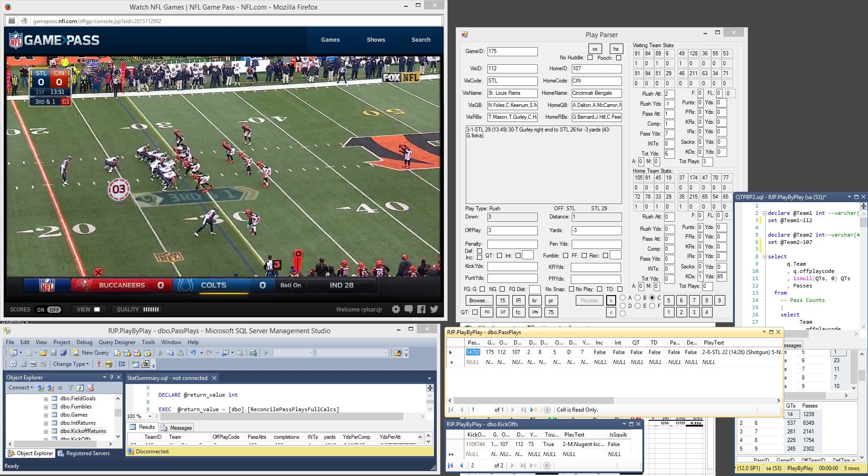Screen dimensions: 868x476
Task: Click the Yards input field showing -3
Action: coord(597,231)
